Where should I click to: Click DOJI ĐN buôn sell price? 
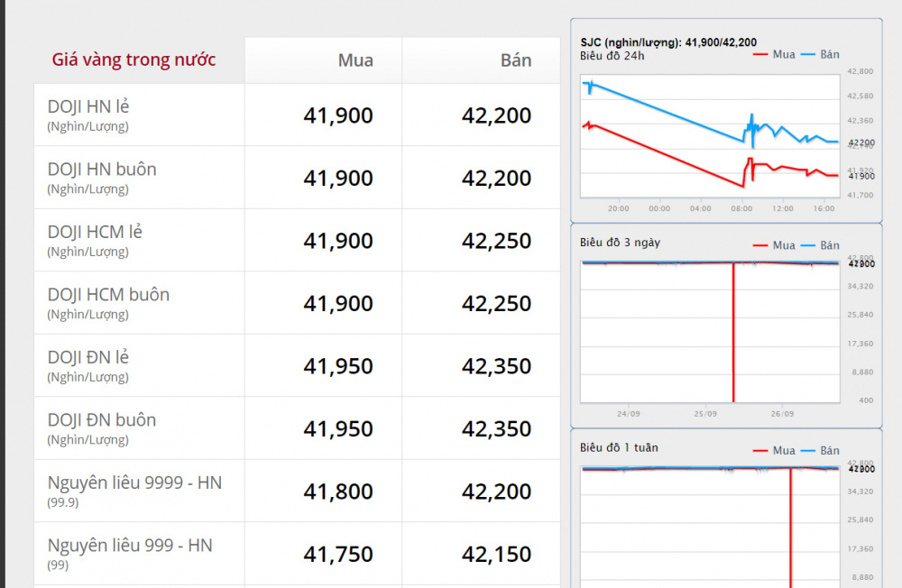coord(496,429)
